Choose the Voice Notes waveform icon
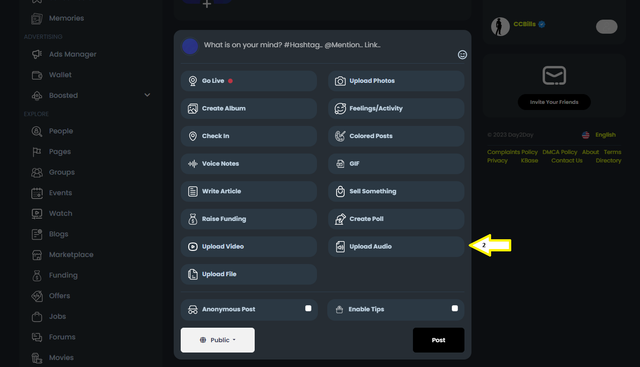The image size is (640, 367). tap(193, 164)
